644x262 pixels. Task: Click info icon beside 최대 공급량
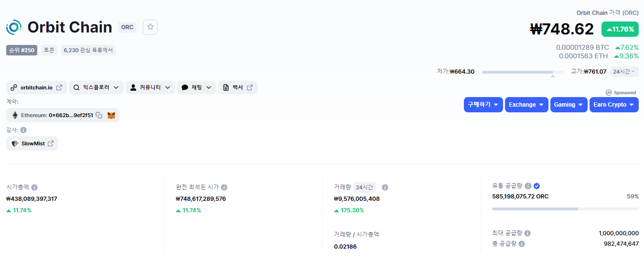(x=527, y=233)
